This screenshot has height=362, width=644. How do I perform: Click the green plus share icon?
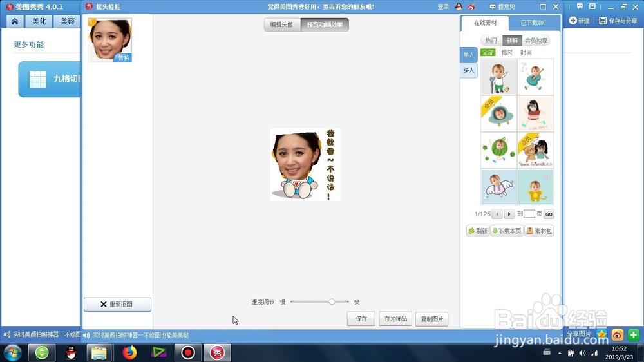[633, 335]
